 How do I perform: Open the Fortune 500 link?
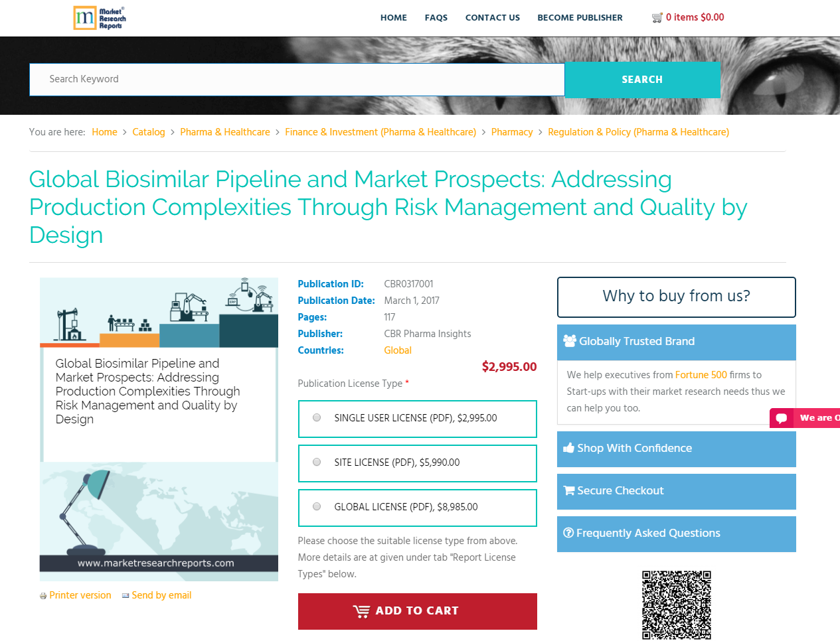tap(701, 375)
